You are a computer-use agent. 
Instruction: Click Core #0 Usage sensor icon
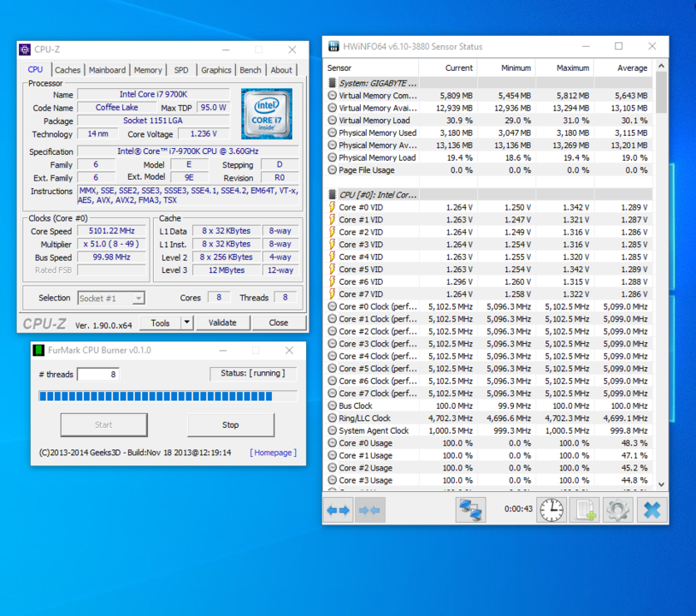pos(332,443)
